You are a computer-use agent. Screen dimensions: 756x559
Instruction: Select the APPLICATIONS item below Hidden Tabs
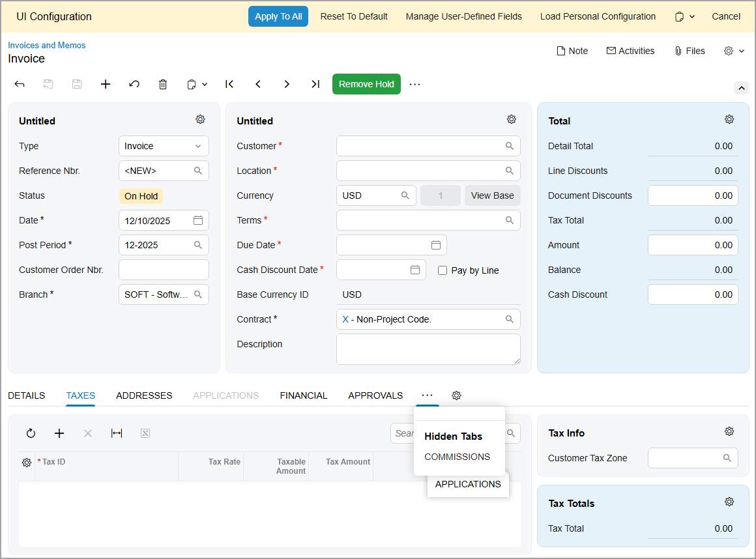coord(468,484)
